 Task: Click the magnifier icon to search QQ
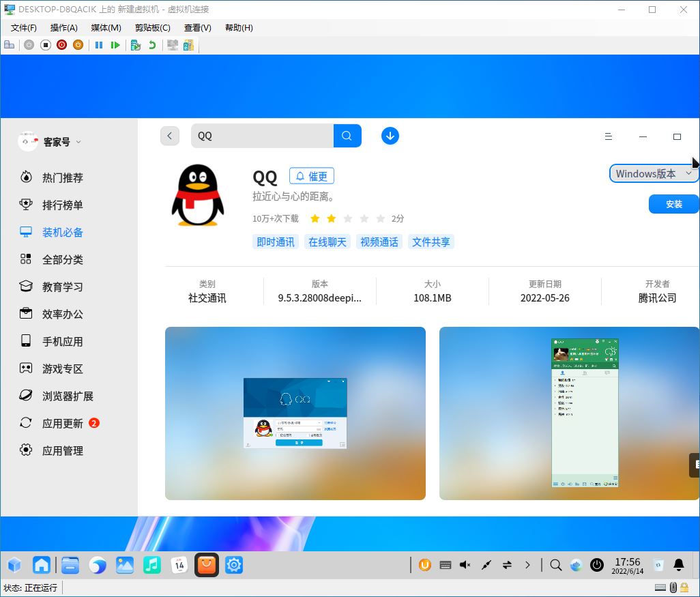point(347,136)
